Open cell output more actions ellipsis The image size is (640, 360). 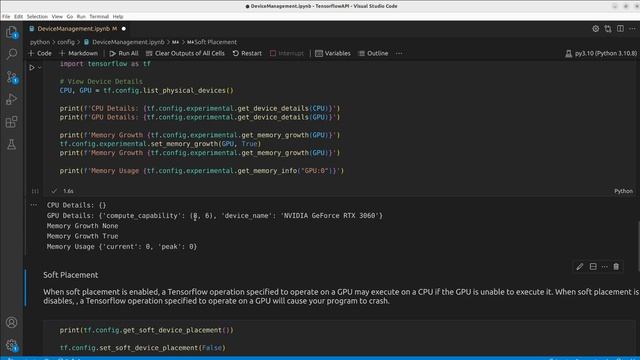[x=34, y=205]
